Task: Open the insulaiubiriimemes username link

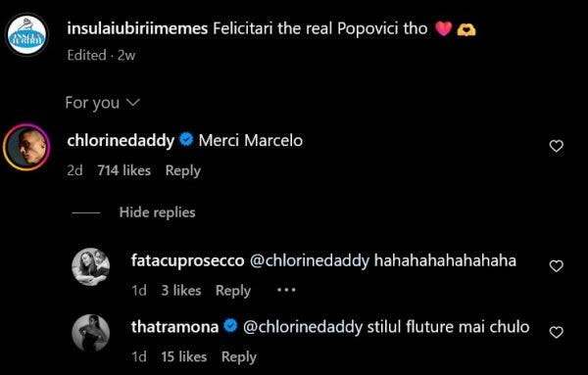Action: 137,28
